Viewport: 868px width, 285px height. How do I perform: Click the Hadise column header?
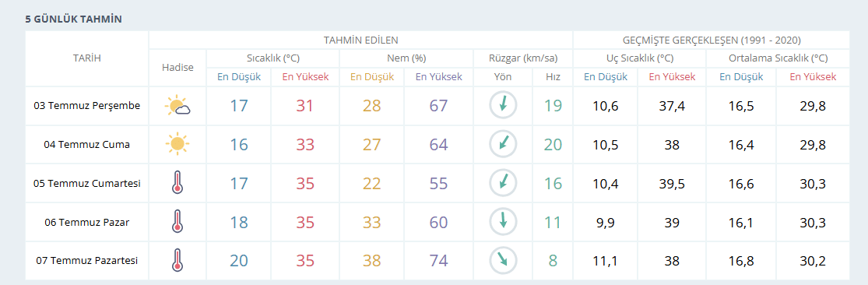click(x=177, y=68)
